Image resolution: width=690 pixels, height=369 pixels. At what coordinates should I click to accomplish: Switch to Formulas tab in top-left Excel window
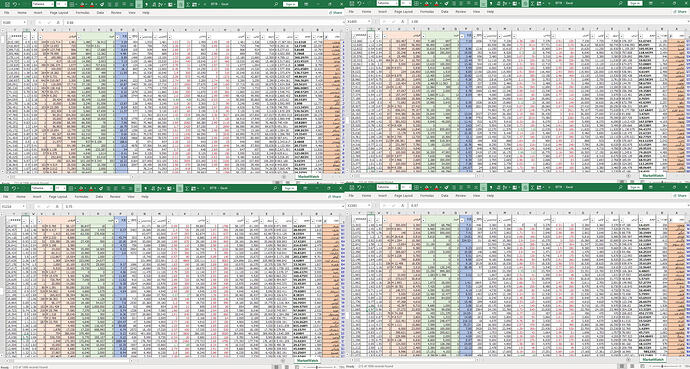(x=82, y=13)
